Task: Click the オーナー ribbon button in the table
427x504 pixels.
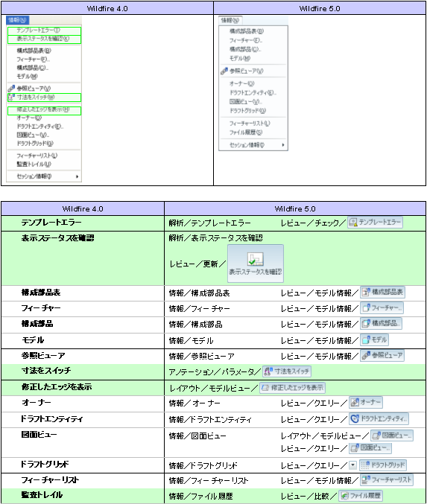Action: coord(366,402)
